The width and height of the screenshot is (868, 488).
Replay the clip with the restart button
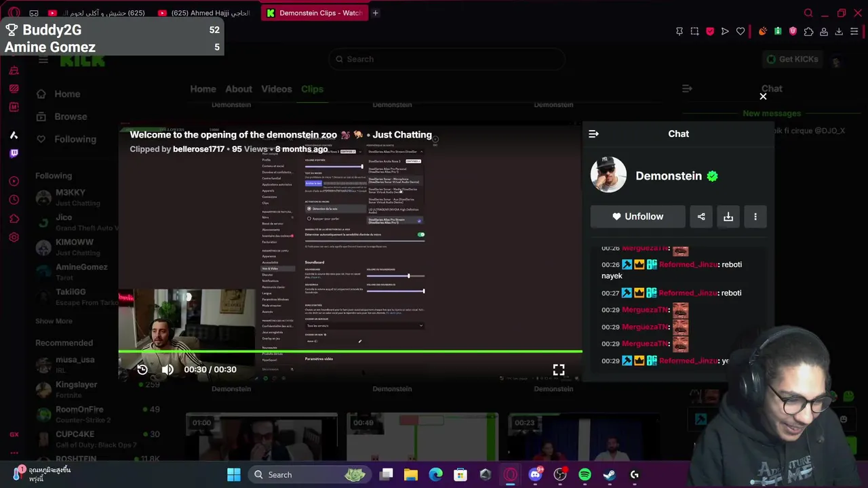pos(142,369)
